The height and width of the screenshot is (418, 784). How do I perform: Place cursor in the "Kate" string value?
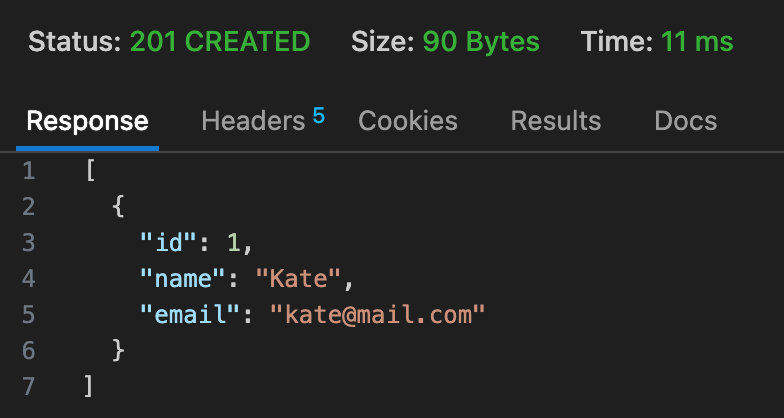[299, 278]
